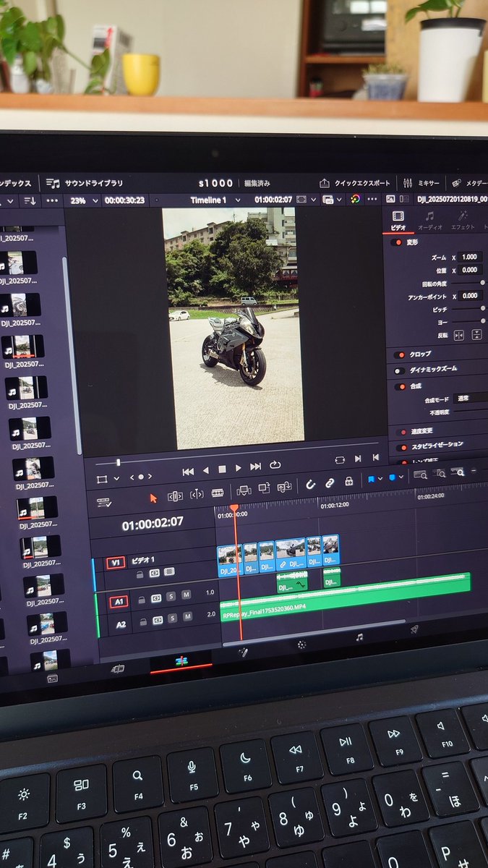Open the Fairlight page music-note icon
The image size is (488, 868).
click(359, 637)
